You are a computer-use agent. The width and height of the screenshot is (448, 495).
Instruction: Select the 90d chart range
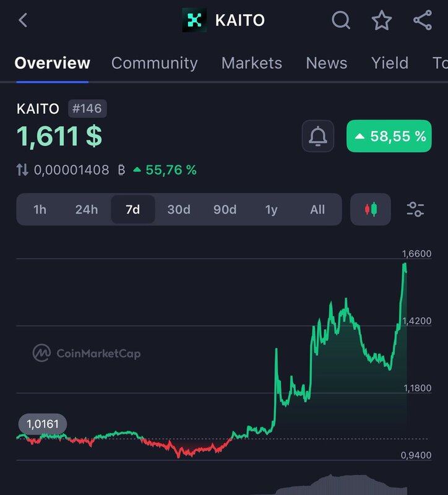pyautogui.click(x=225, y=210)
